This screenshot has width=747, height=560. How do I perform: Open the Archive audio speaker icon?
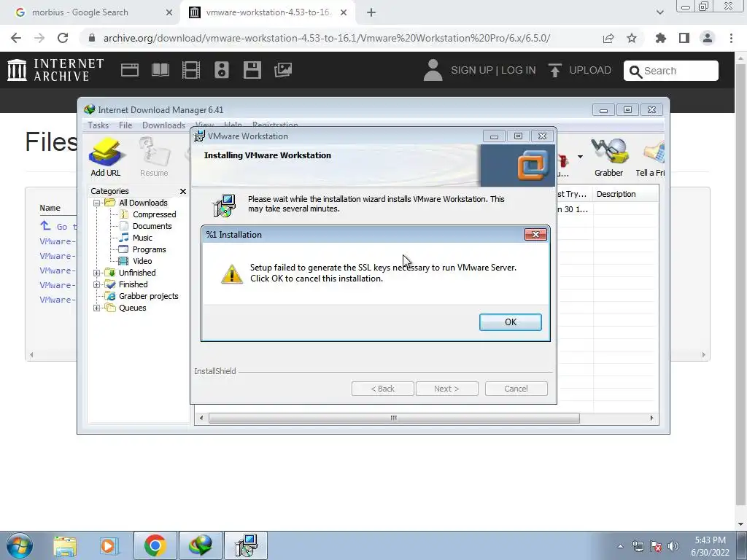(x=222, y=70)
